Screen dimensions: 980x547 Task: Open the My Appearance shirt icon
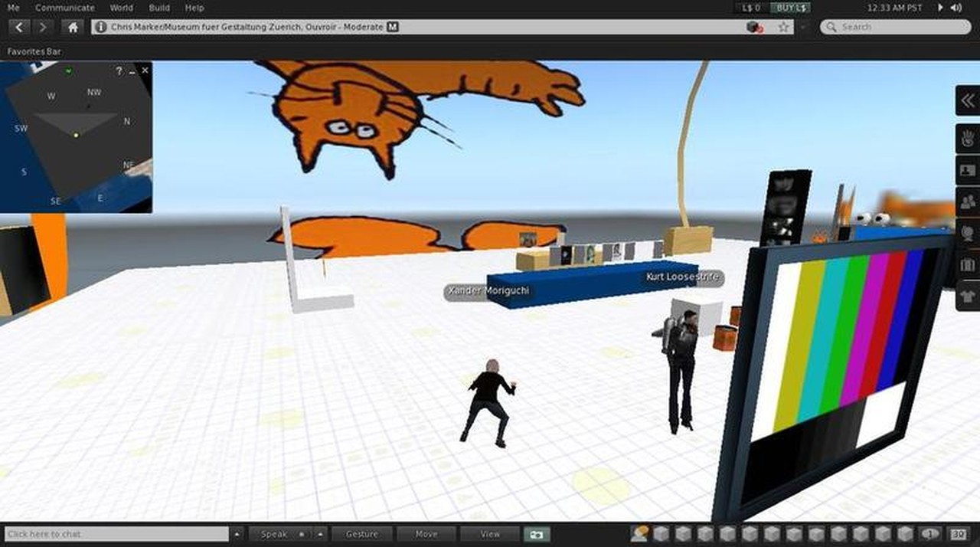pos(968,296)
